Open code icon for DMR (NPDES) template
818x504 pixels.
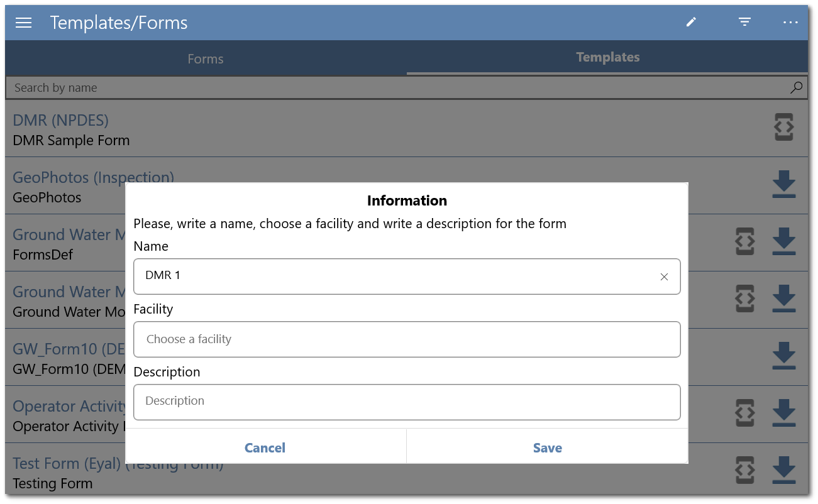pyautogui.click(x=783, y=127)
